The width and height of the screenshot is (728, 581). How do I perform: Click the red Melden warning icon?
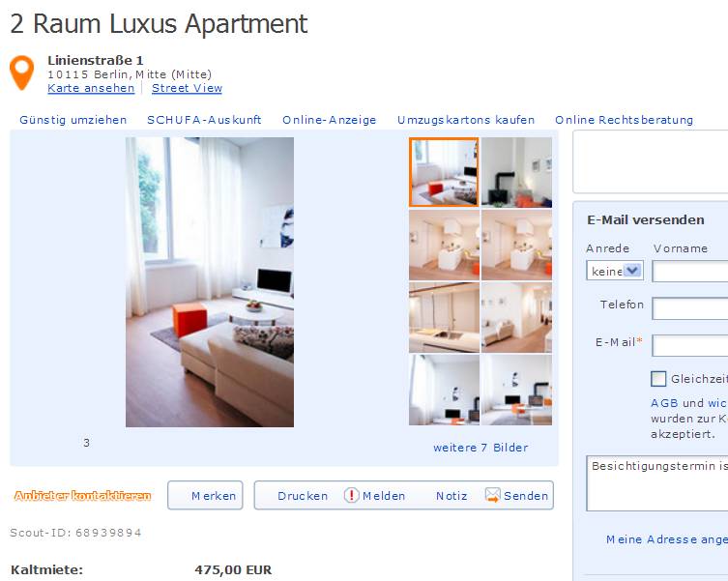point(352,495)
